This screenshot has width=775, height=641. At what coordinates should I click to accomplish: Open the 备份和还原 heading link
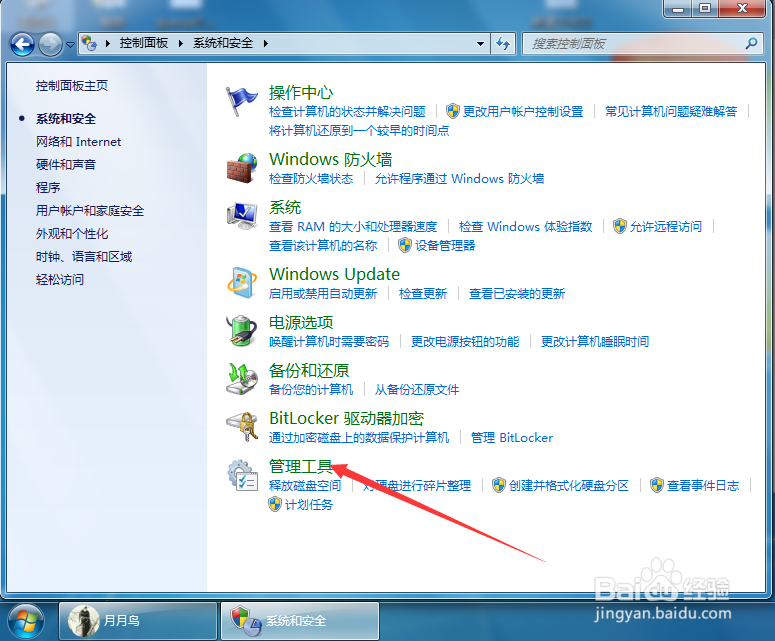click(309, 370)
